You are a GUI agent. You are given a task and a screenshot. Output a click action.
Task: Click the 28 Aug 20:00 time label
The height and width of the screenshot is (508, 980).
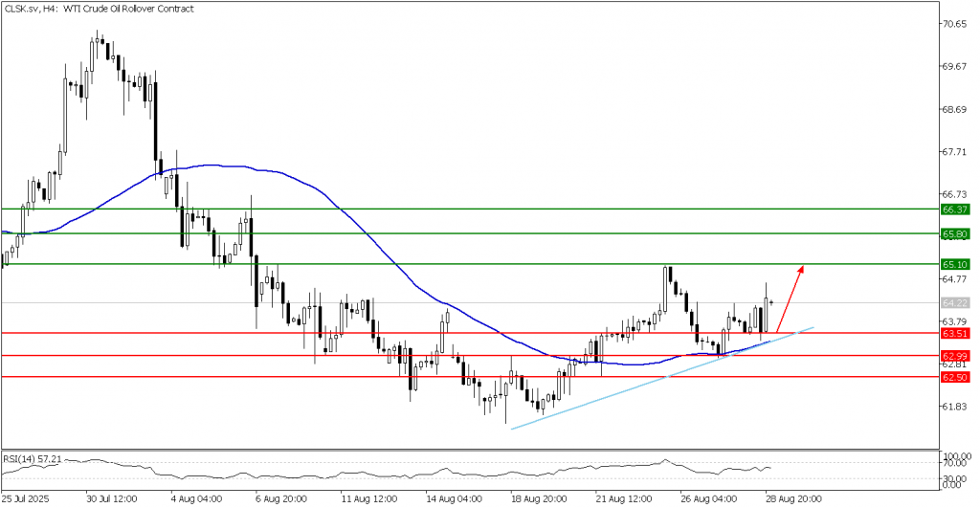coord(793,499)
